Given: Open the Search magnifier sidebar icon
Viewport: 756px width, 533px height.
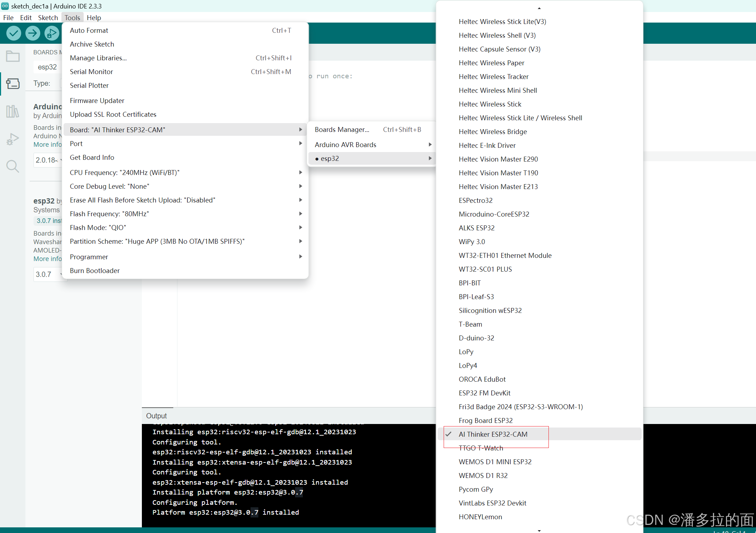Looking at the screenshot, I should coord(13,166).
